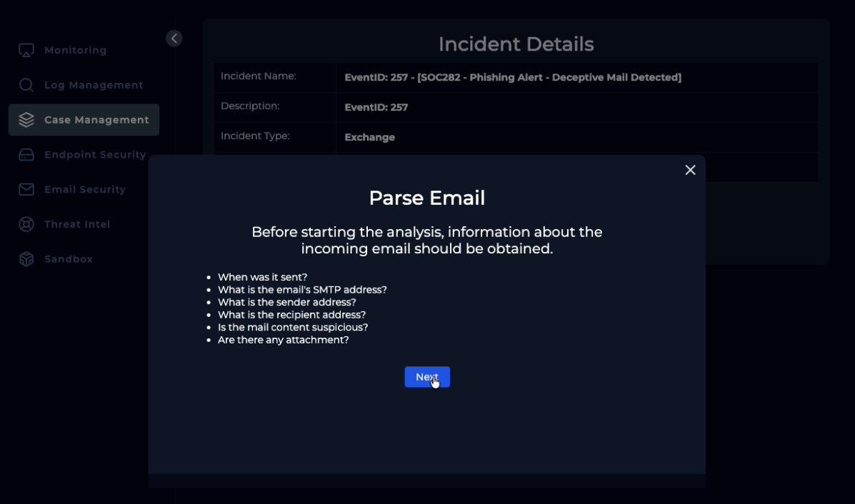
Task: Open the Monitoring menu label
Action: tap(76, 51)
